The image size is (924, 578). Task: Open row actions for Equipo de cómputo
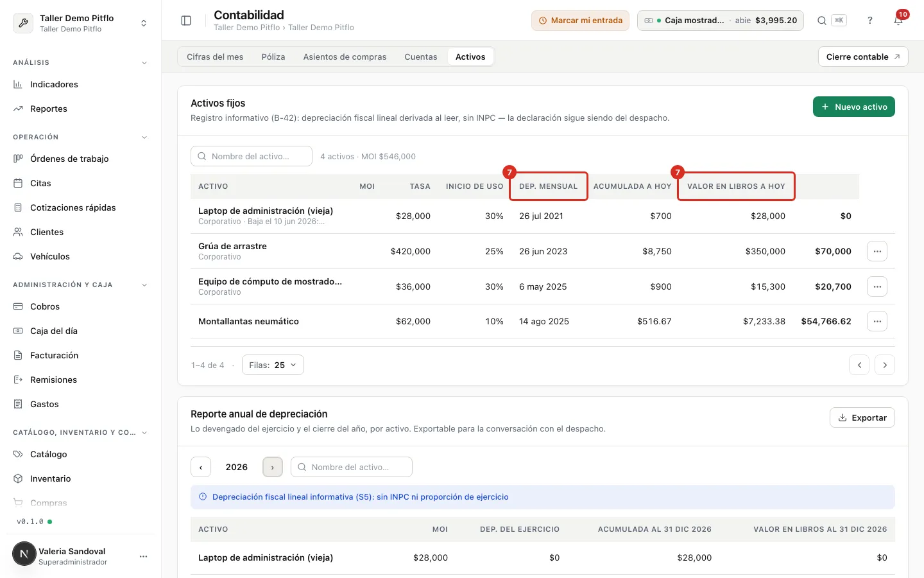[877, 286]
